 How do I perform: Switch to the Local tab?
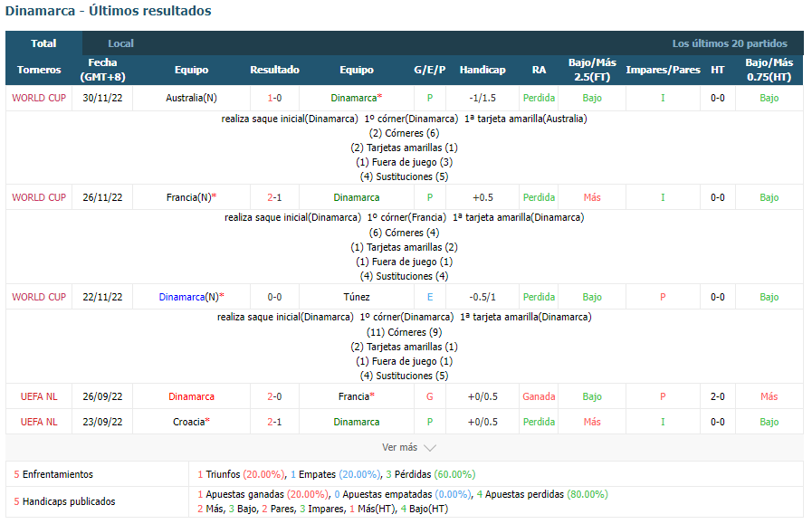120,43
